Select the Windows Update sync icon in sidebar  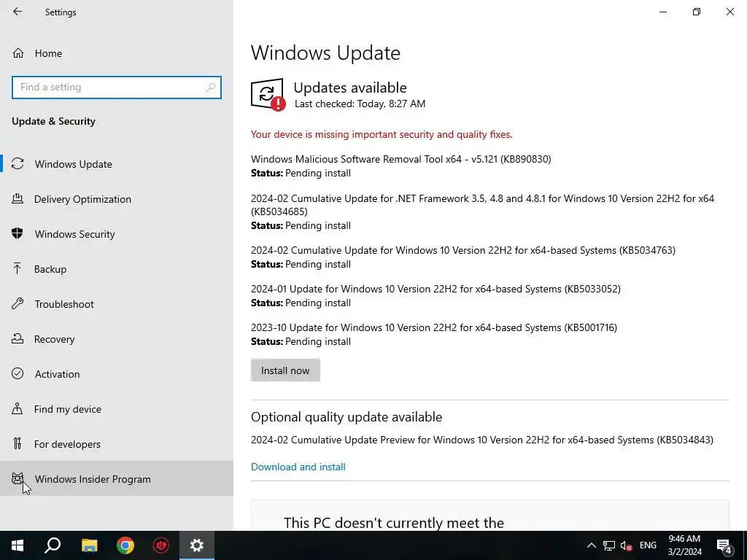pyautogui.click(x=18, y=164)
